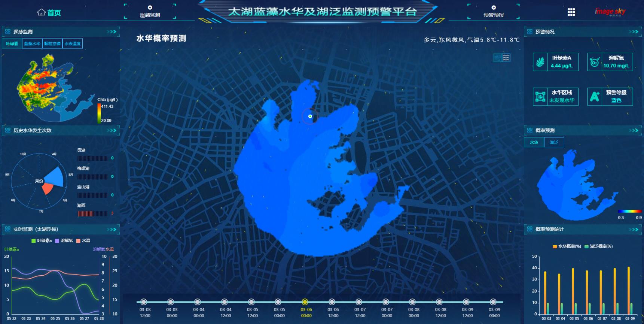Expand the 预警情况 panel arrows

point(634,32)
